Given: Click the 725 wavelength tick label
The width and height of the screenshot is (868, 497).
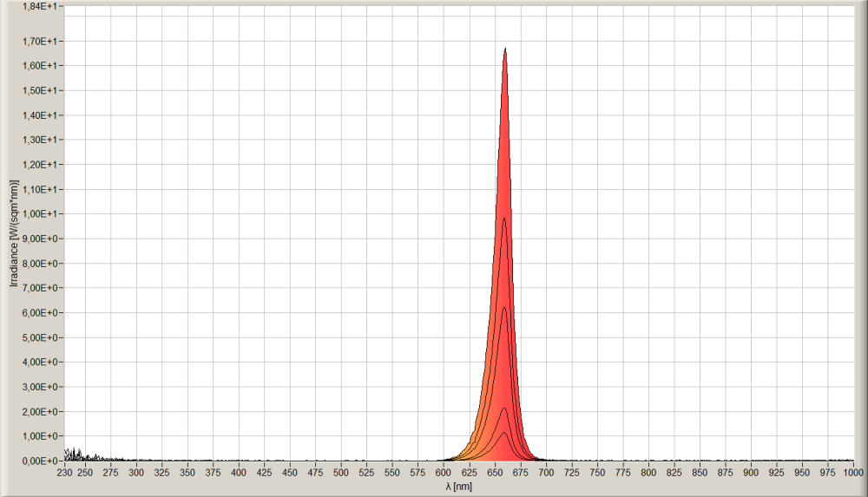Looking at the screenshot, I should [572, 473].
